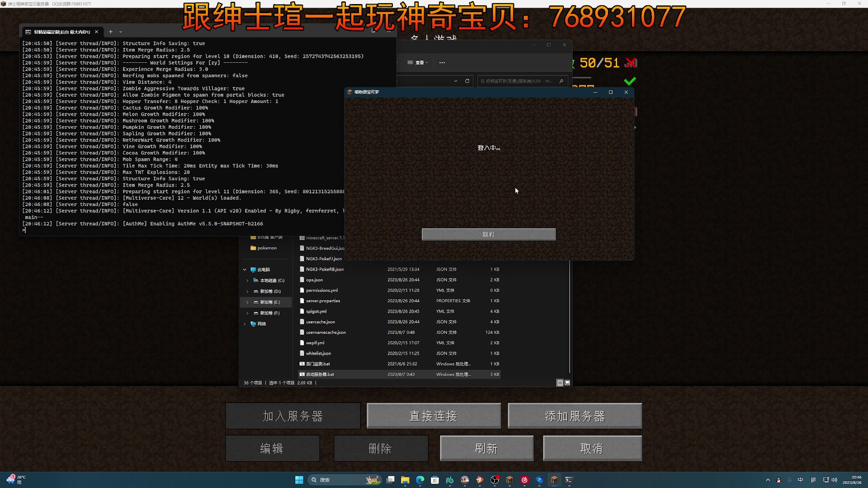This screenshot has height=488, width=868.
Task: Open Edge browser from the taskbar
Action: coord(420,480)
